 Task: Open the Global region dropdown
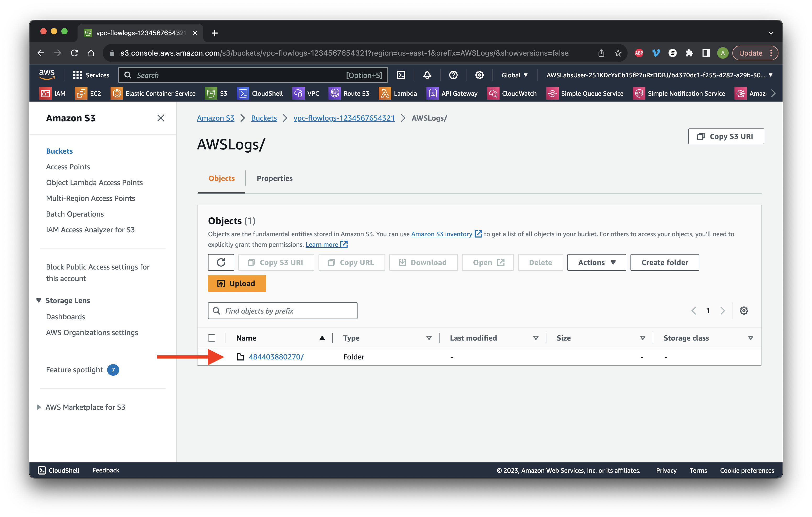[515, 75]
